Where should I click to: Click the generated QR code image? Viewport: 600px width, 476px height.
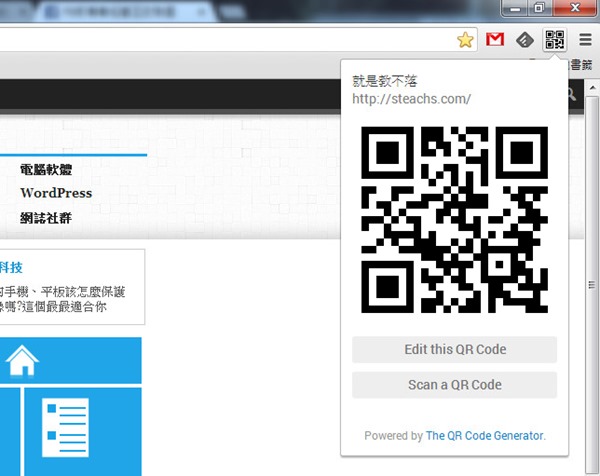tap(455, 220)
